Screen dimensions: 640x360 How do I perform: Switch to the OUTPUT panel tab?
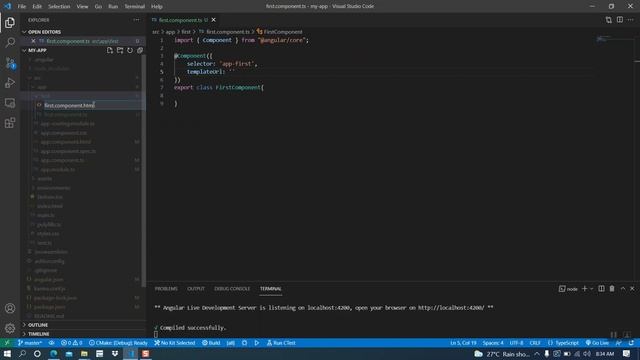pyautogui.click(x=196, y=289)
